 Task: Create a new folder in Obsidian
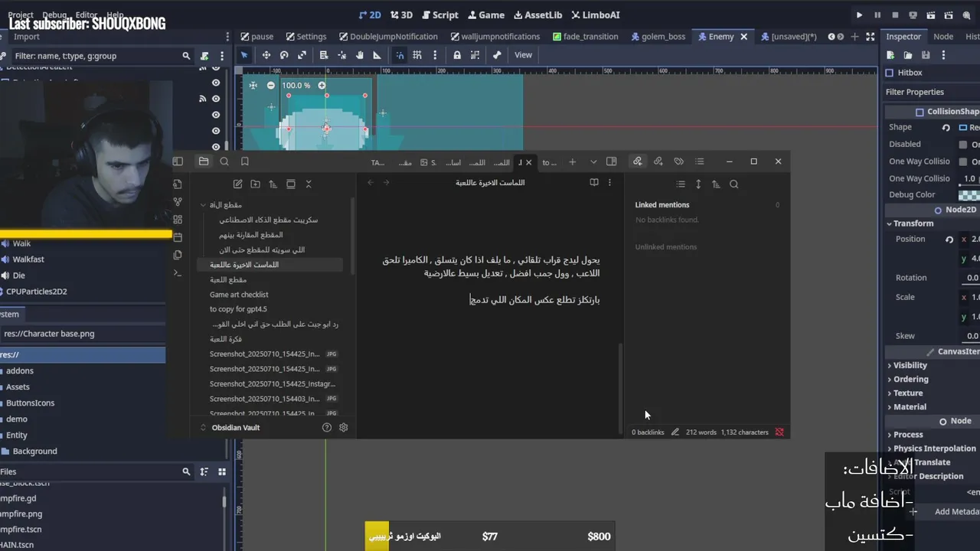(256, 184)
